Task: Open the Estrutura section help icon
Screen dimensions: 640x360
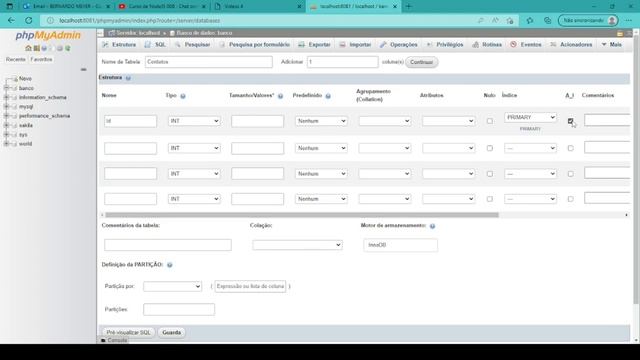Action: click(128, 78)
